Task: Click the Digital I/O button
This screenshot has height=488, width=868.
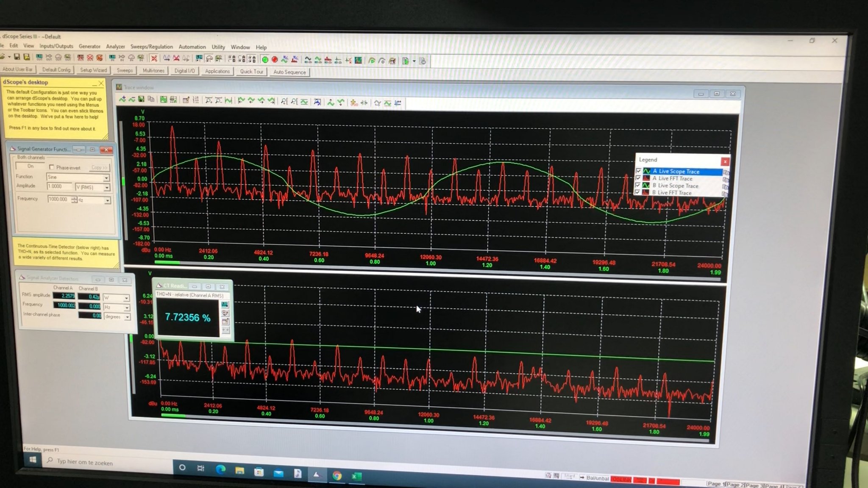Action: pyautogui.click(x=184, y=71)
